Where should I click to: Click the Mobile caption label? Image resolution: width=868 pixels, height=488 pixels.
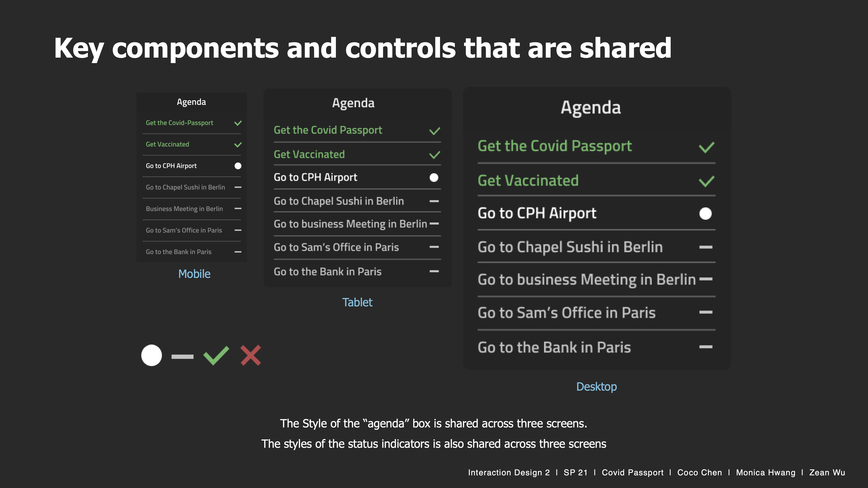(x=194, y=274)
